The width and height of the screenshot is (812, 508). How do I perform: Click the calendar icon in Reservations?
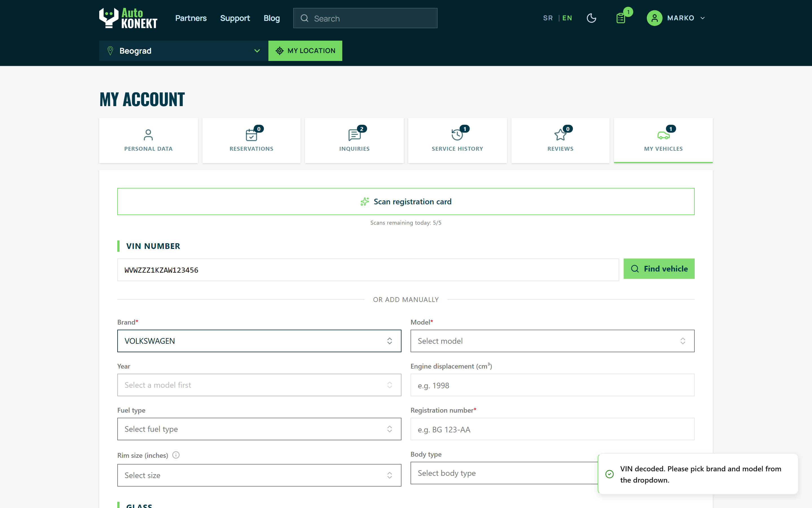[251, 135]
